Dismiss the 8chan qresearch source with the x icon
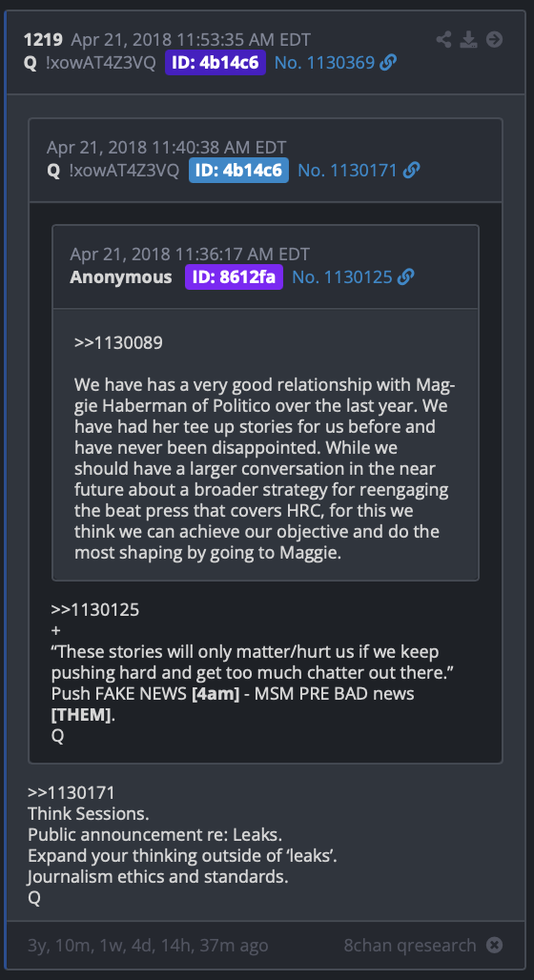Screen dimensions: 534x980 [495, 945]
